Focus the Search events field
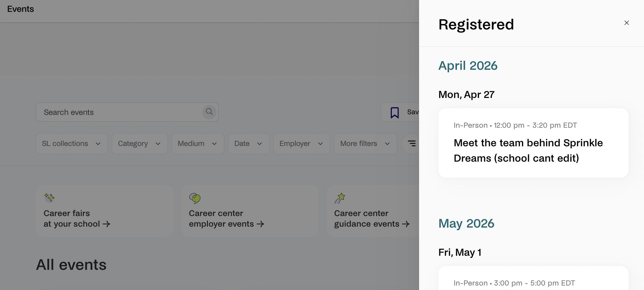 click(x=127, y=112)
